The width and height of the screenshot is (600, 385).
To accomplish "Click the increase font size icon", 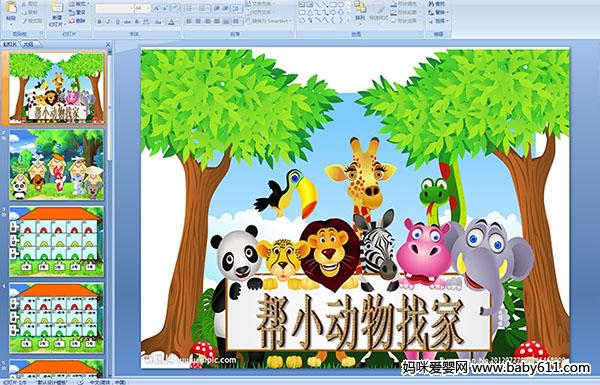I will click(x=157, y=8).
